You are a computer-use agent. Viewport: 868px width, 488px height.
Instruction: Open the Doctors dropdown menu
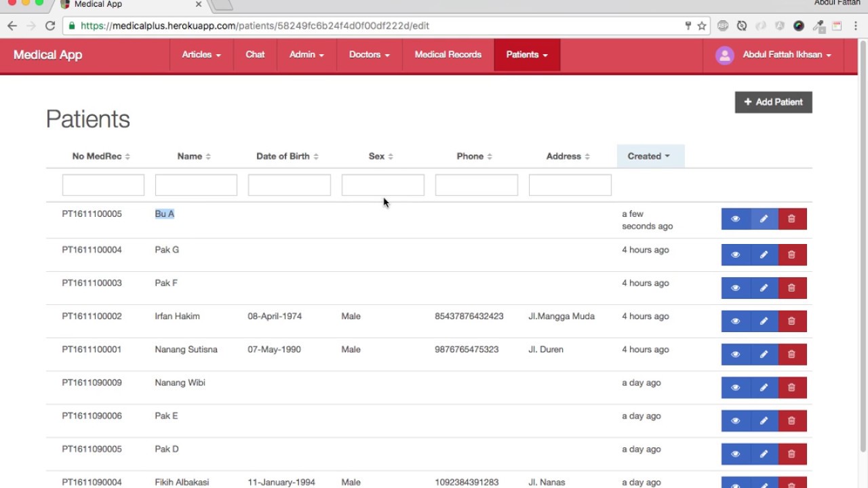point(369,55)
